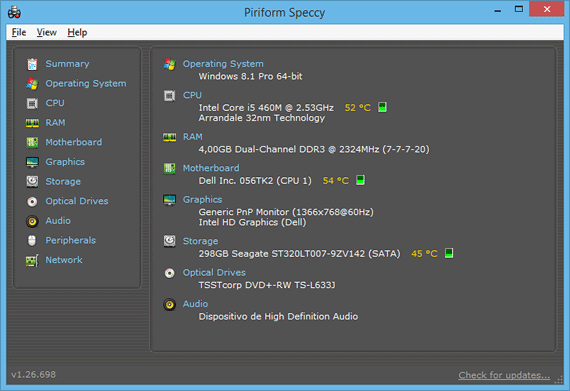Click the RAM stick icon in the sidebar

[32, 123]
